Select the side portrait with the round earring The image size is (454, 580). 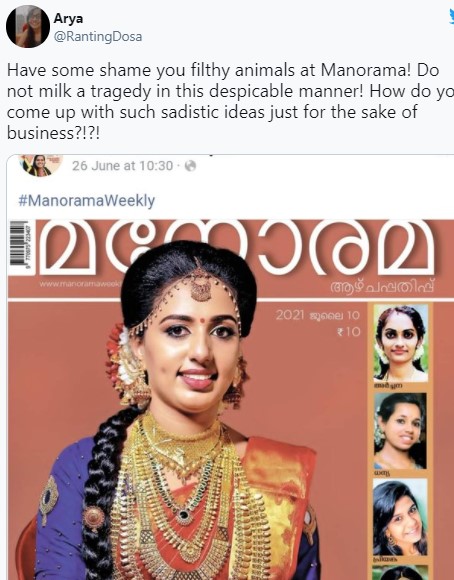[400, 517]
